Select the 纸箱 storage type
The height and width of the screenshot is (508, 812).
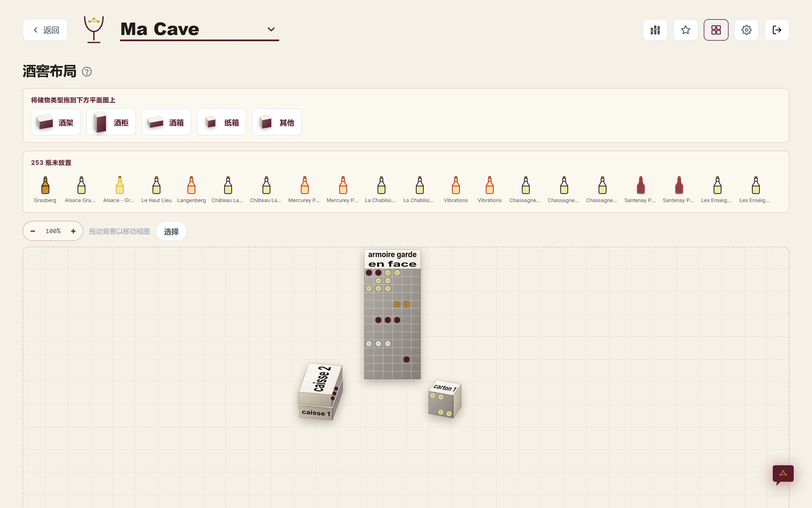tap(221, 122)
